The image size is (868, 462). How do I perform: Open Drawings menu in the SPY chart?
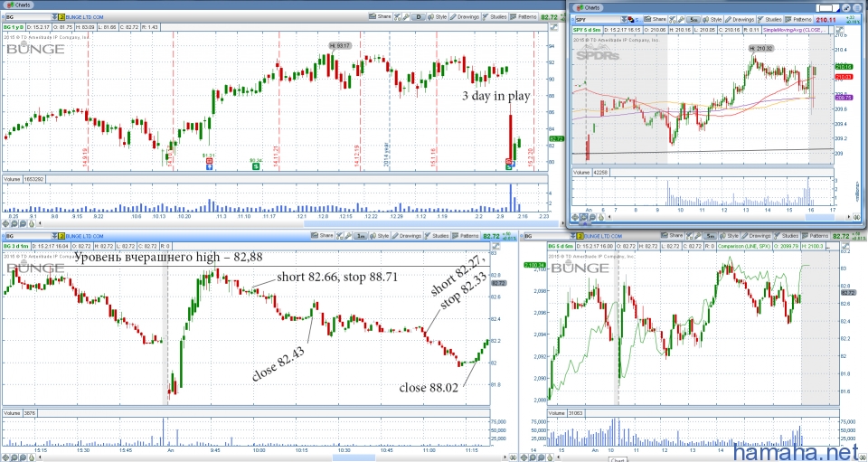click(x=739, y=19)
